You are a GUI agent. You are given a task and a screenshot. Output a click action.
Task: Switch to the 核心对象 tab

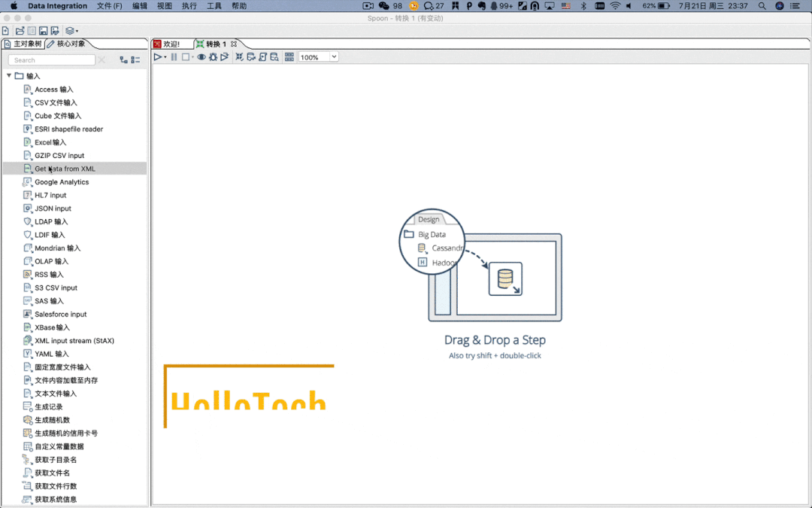coord(66,44)
